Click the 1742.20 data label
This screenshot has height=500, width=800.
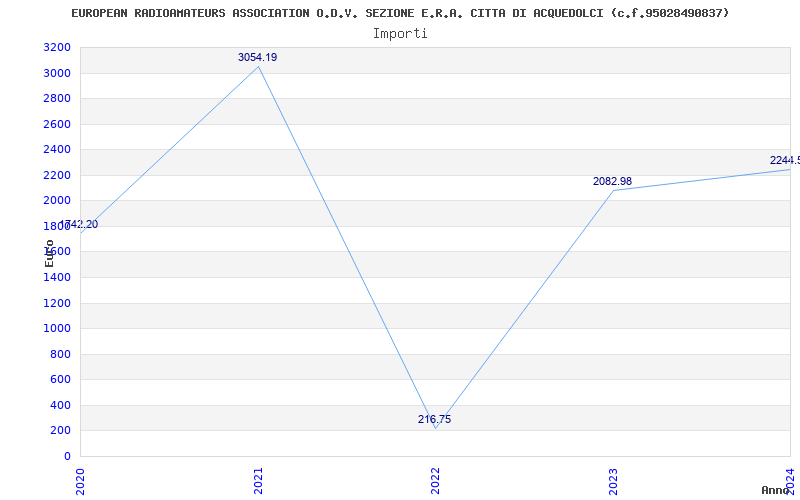click(79, 224)
